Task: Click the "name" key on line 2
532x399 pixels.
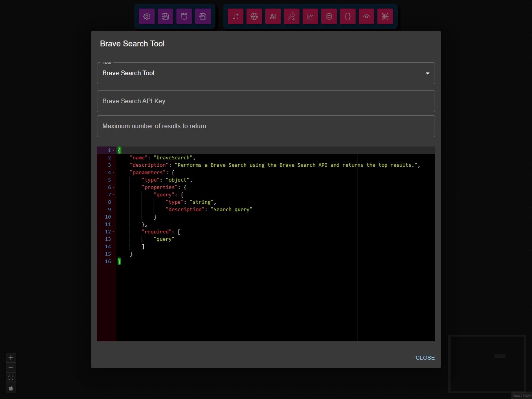Action: click(x=139, y=158)
